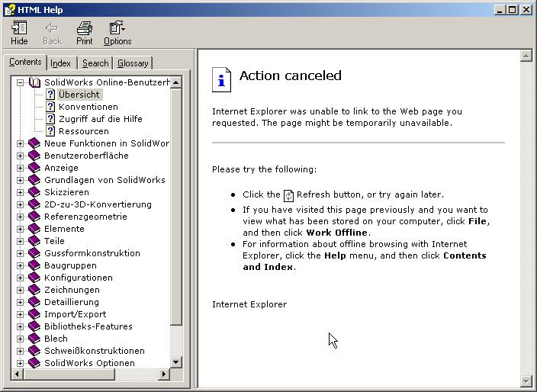The width and height of the screenshot is (537, 392).
Task: Click purple book icon beside Skizzieren
Action: click(x=34, y=192)
